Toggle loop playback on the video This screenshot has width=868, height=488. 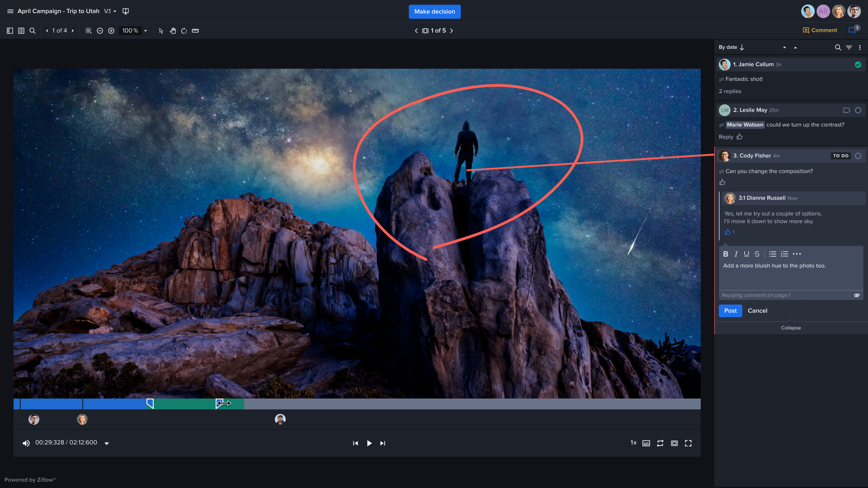point(660,443)
